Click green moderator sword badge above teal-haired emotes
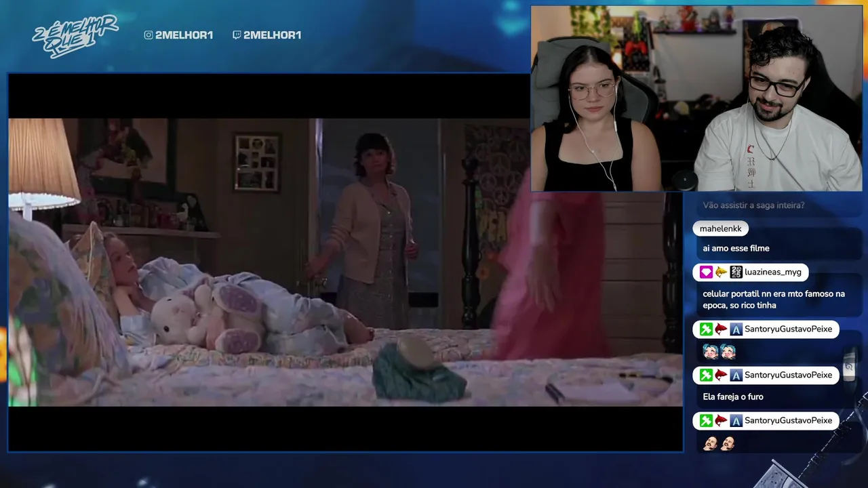This screenshot has height=488, width=868. coord(706,329)
